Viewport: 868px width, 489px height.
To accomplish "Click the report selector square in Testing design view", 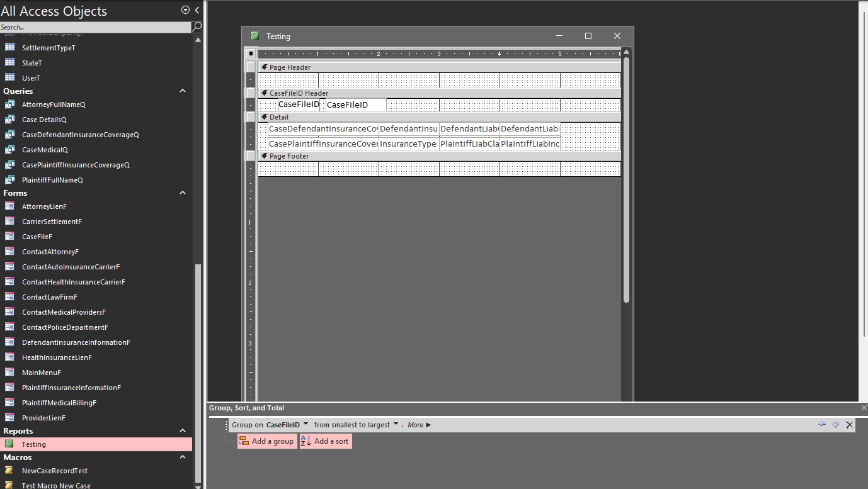I will tap(250, 53).
